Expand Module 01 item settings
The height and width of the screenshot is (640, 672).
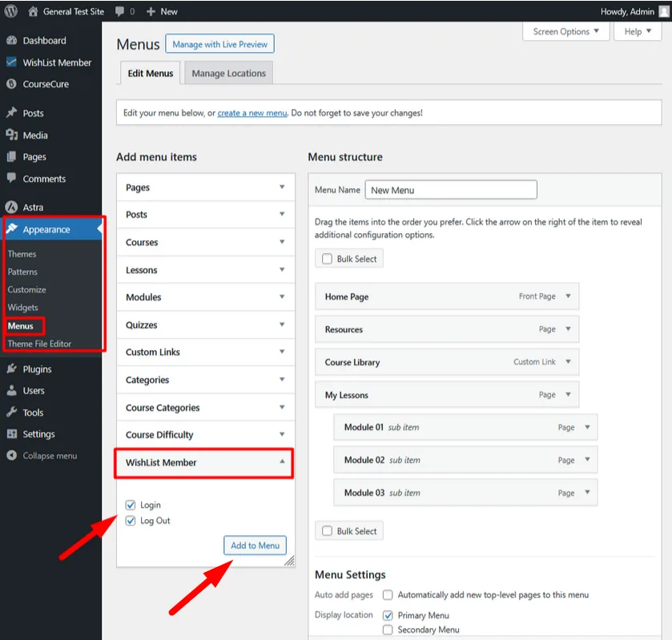tap(589, 428)
